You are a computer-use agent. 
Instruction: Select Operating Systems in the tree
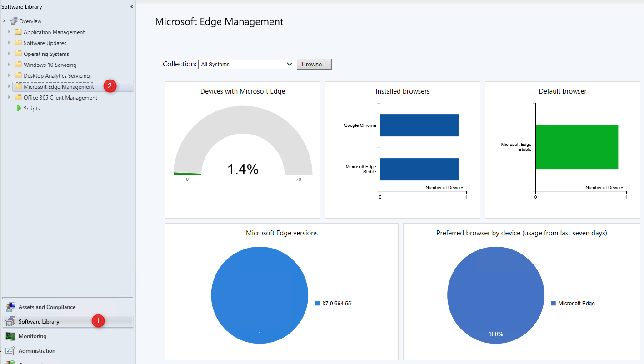pyautogui.click(x=46, y=54)
